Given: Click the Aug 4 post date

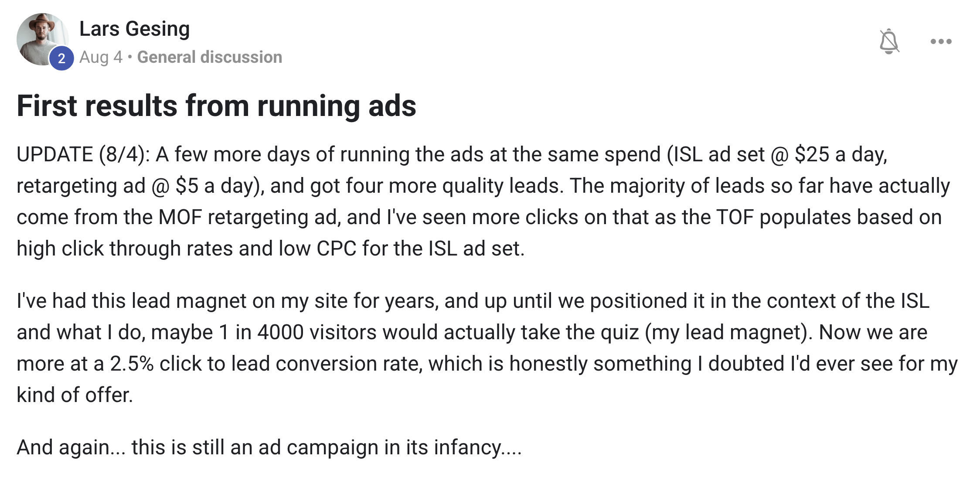Looking at the screenshot, I should point(101,57).
